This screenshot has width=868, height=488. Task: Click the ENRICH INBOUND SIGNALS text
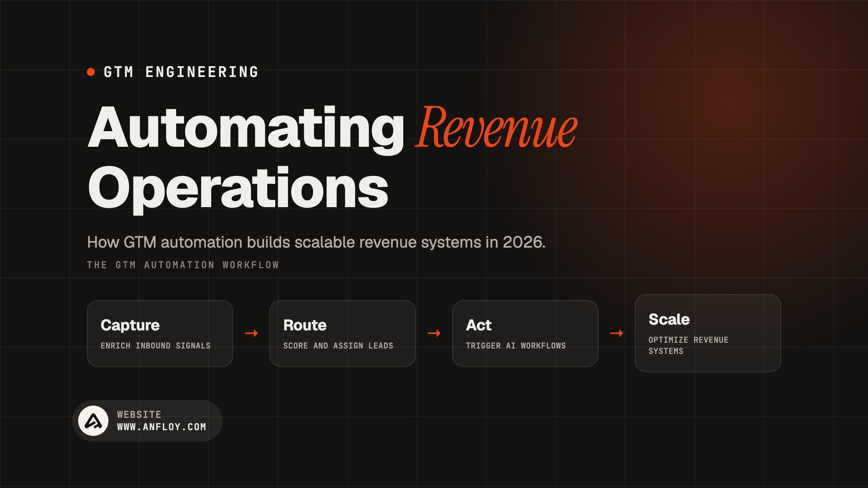pos(156,346)
